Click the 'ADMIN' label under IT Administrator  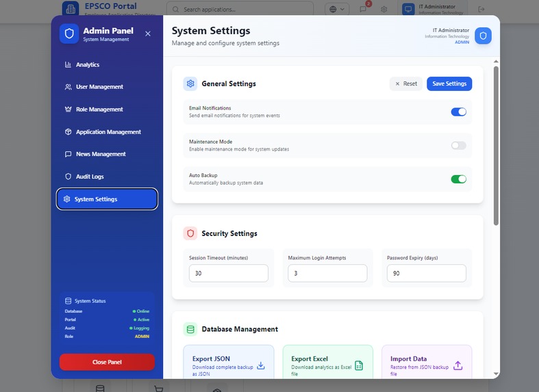click(462, 42)
